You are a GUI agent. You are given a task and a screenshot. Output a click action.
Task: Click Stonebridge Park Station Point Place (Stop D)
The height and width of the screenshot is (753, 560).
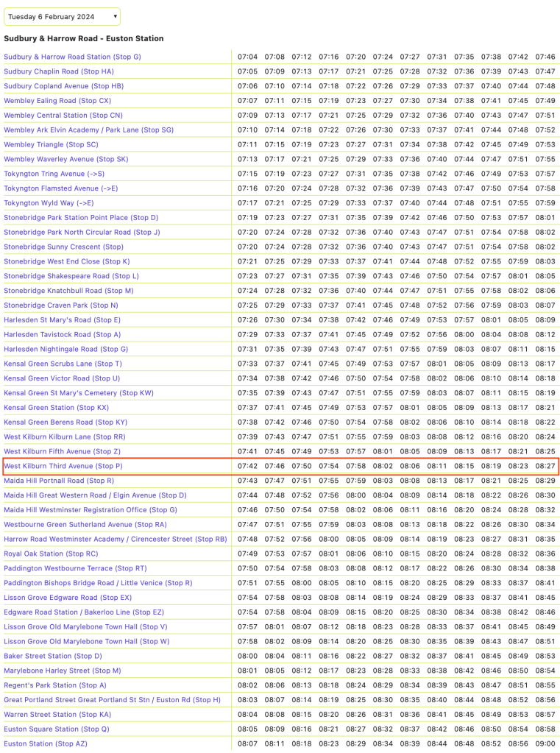coord(81,218)
